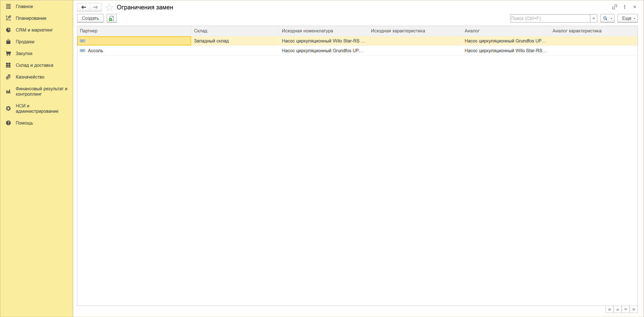The image size is (644, 317).
Task: Click into the Поиск (Ctrl+F) field
Action: [550, 18]
